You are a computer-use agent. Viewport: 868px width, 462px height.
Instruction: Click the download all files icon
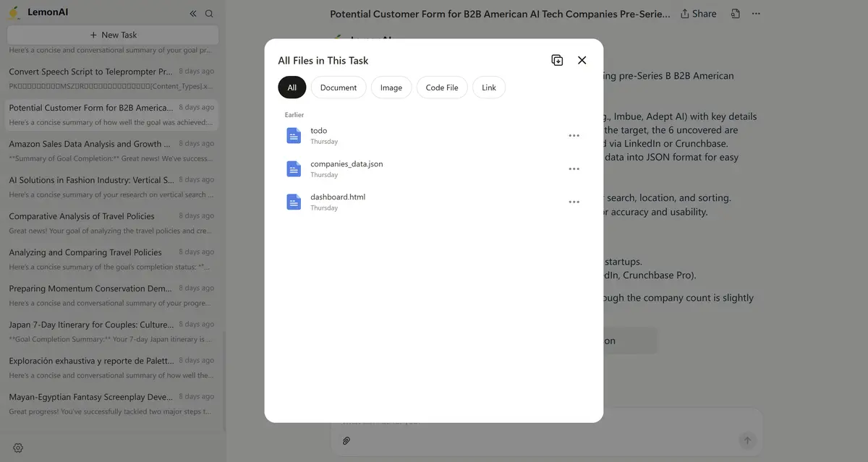557,61
